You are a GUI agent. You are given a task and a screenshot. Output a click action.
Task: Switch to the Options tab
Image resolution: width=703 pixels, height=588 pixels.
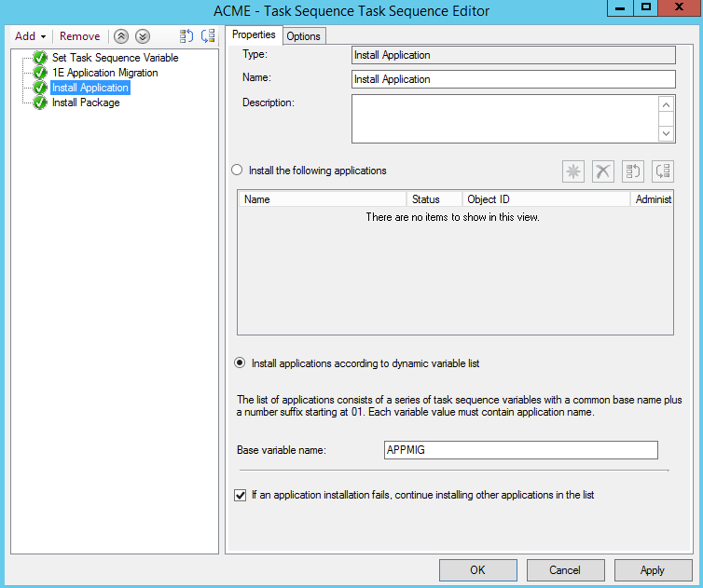[303, 36]
